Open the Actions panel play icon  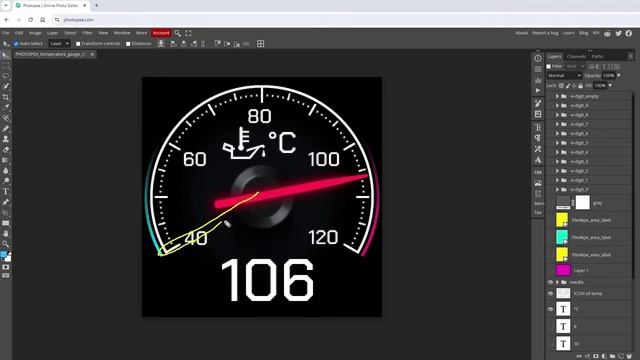(x=538, y=90)
